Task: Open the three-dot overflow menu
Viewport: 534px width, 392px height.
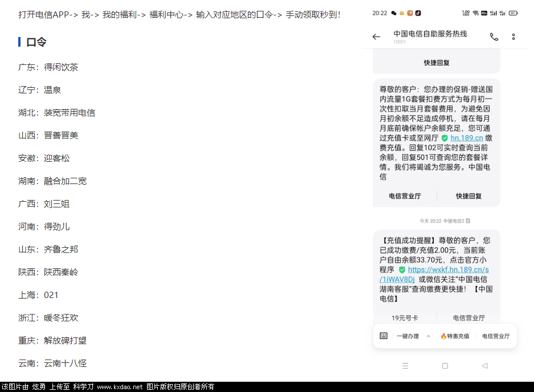Action: pos(513,36)
